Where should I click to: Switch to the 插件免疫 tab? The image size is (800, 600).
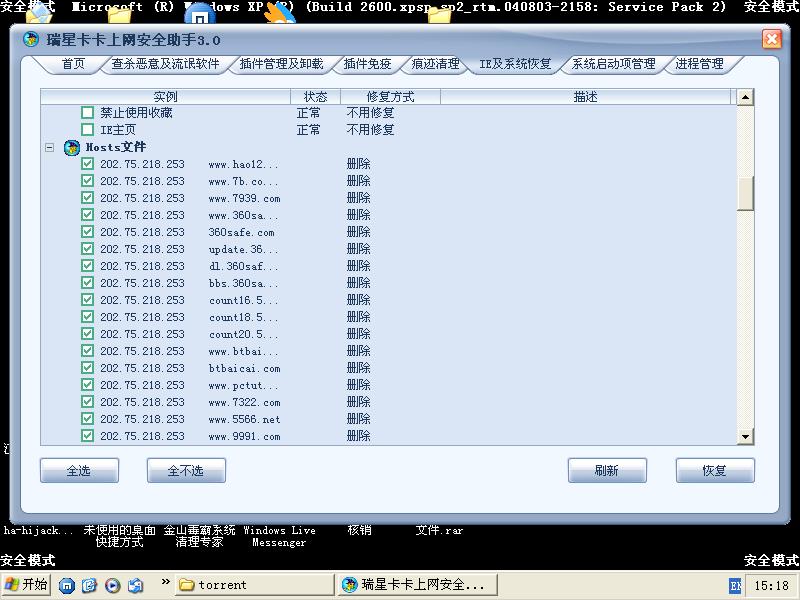point(367,64)
